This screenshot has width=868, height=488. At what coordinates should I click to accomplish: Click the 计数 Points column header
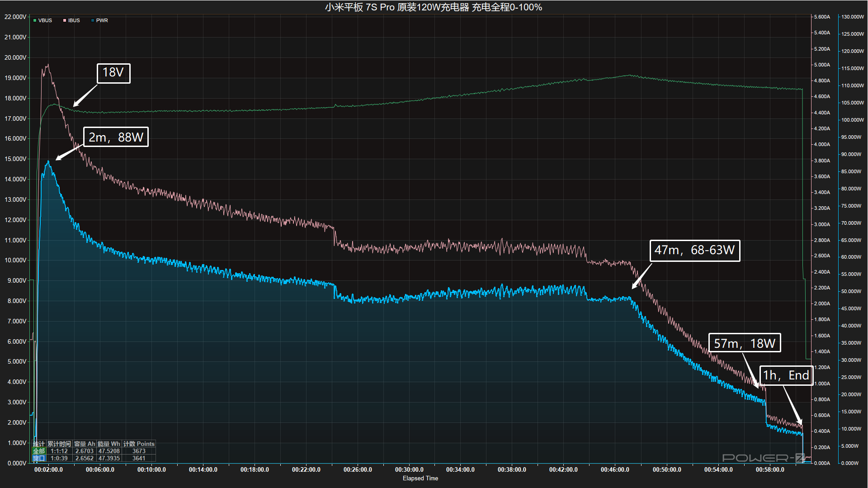click(139, 444)
